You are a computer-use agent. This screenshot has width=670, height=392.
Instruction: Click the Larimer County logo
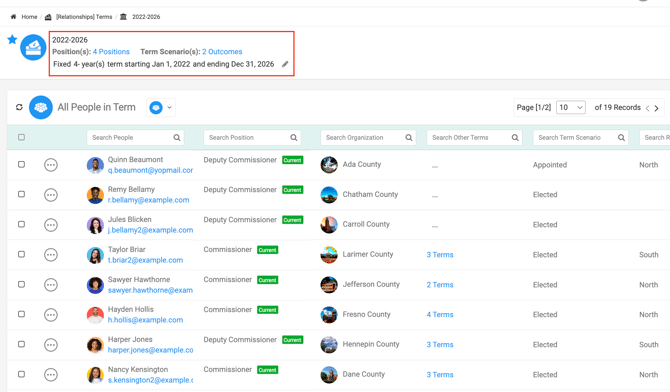(x=329, y=254)
